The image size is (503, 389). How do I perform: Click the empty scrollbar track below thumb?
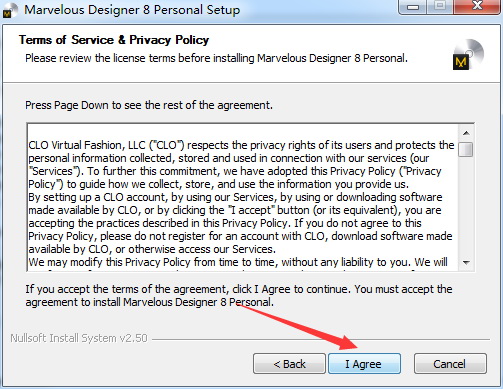coord(466,206)
